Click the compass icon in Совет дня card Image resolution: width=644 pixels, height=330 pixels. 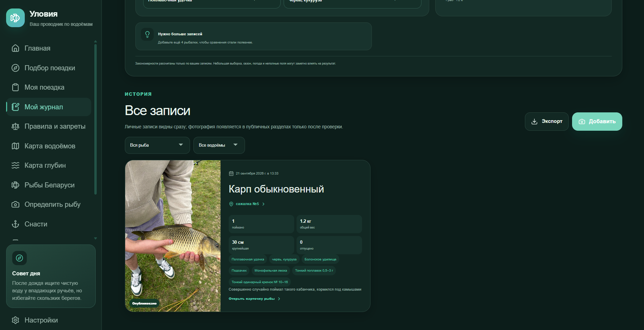[x=19, y=258]
